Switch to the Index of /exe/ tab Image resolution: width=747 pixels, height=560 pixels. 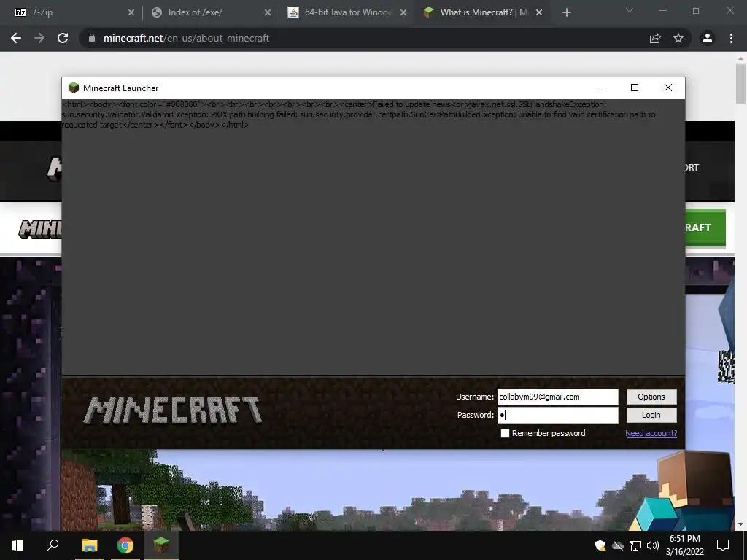[209, 12]
